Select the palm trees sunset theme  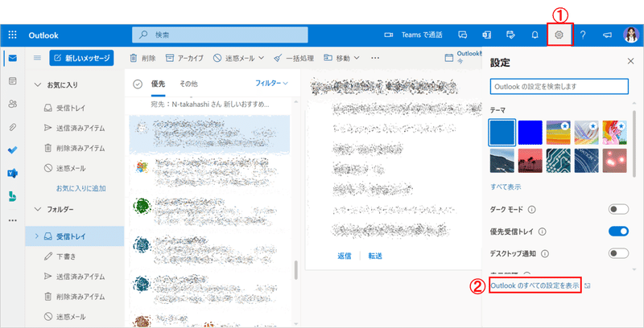point(530,161)
